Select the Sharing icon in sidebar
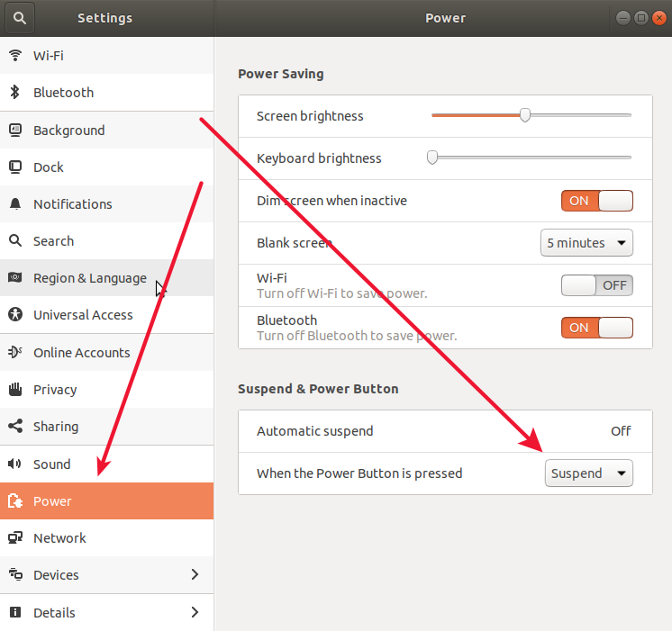Screen dimensions: 672x631 pyautogui.click(x=15, y=427)
